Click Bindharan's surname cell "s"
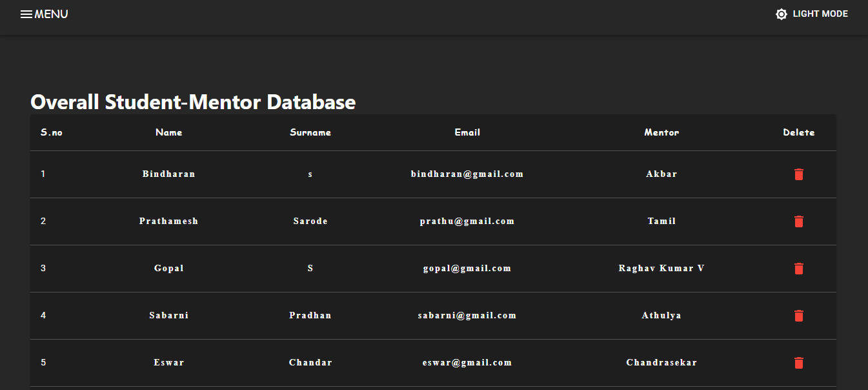 coord(310,174)
